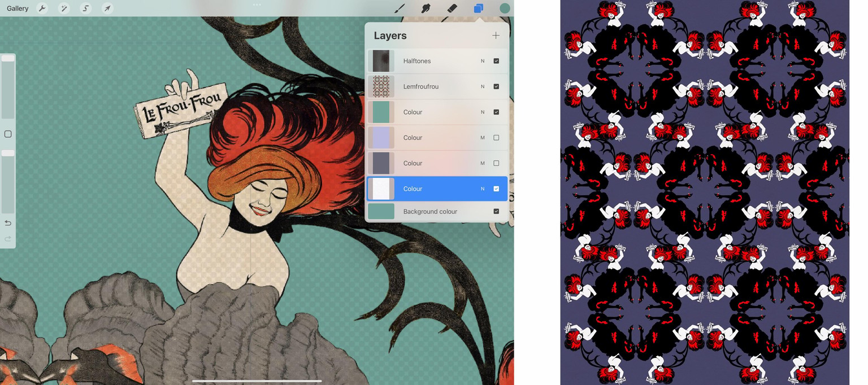Viewport: 868px width, 385px height.
Task: Open the active colour picker circle
Action: (505, 8)
